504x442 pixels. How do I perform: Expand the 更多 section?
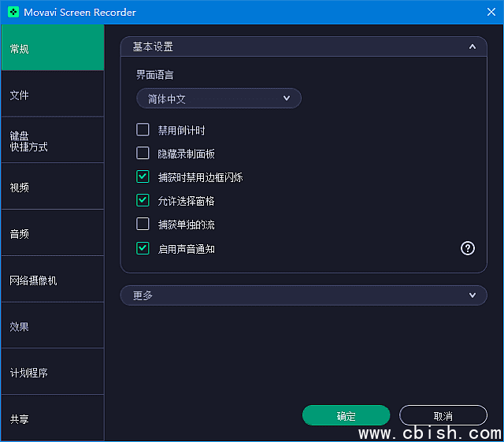point(472,295)
